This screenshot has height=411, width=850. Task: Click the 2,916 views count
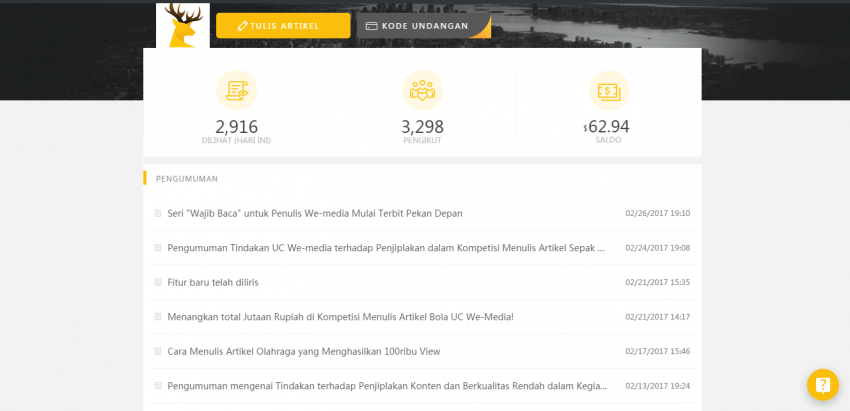(x=236, y=127)
